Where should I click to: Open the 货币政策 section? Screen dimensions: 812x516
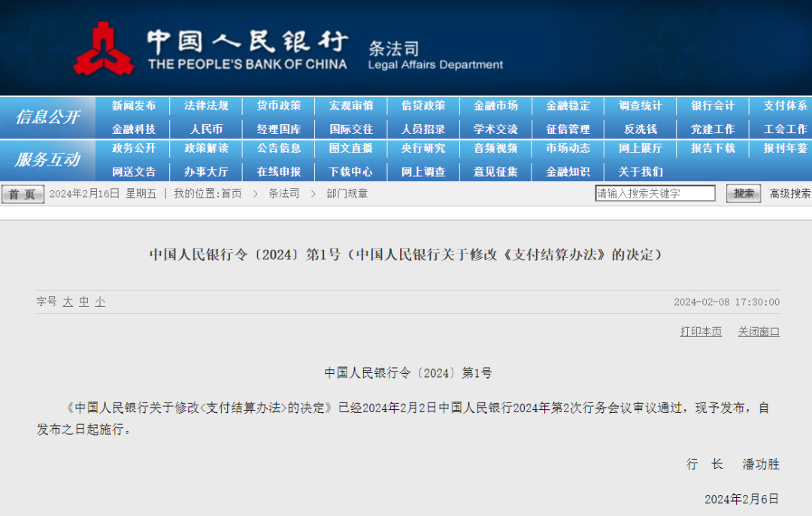pos(277,106)
